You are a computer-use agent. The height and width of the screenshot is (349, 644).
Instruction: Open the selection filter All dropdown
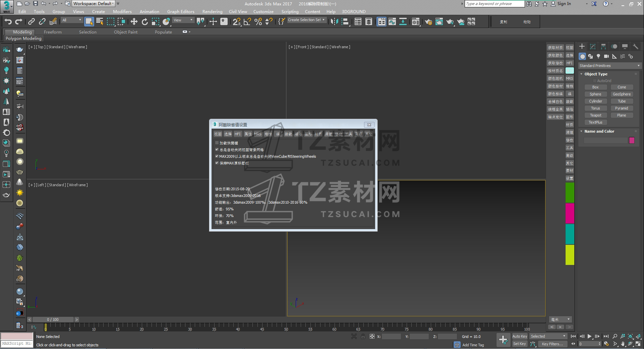point(72,20)
